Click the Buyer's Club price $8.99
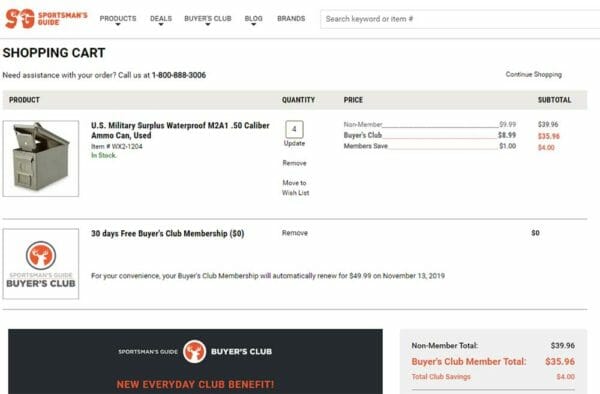 [507, 135]
